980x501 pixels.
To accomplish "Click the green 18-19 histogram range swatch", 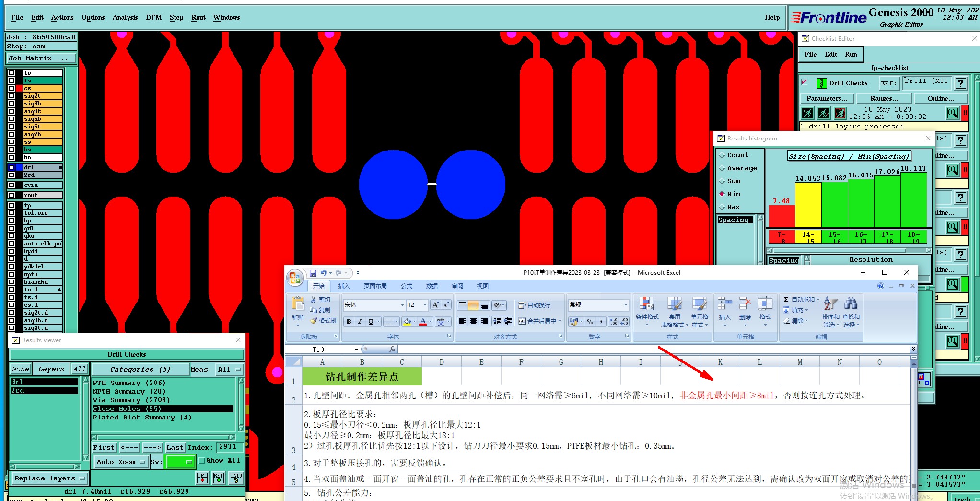I will [x=914, y=237].
